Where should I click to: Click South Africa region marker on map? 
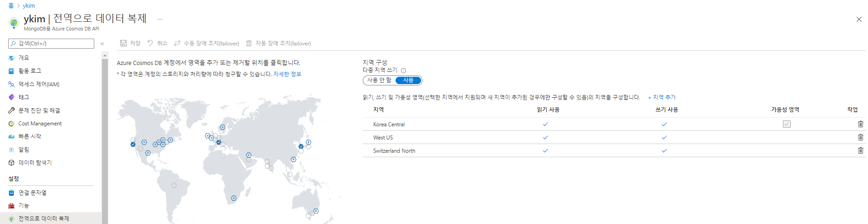coord(233,198)
